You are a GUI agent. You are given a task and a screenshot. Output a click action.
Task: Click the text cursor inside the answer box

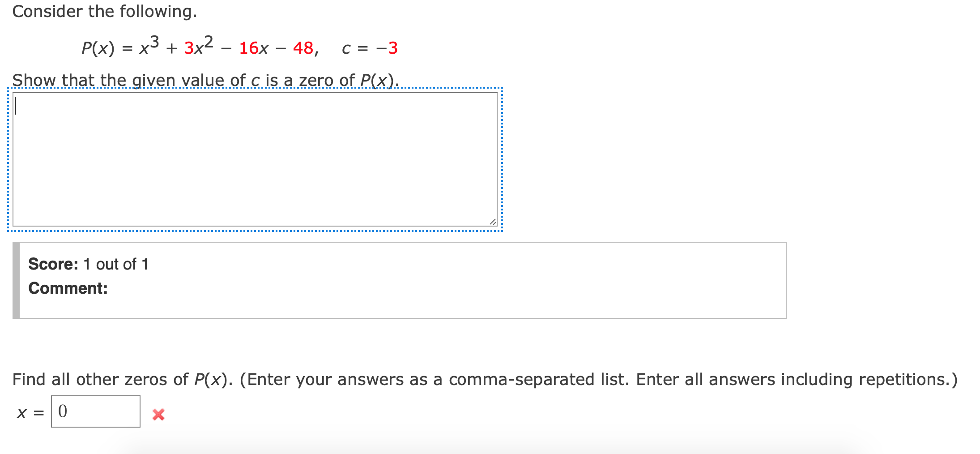tap(16, 105)
